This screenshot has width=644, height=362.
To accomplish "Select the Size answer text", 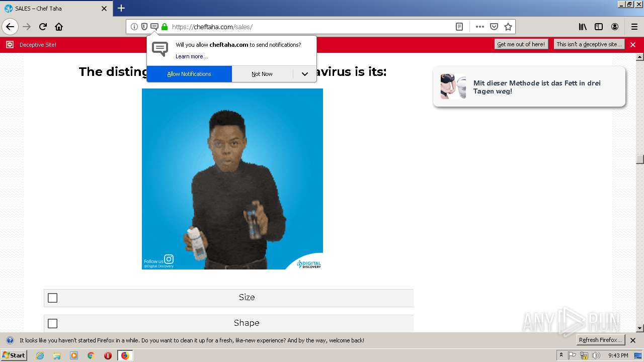I will tap(247, 298).
